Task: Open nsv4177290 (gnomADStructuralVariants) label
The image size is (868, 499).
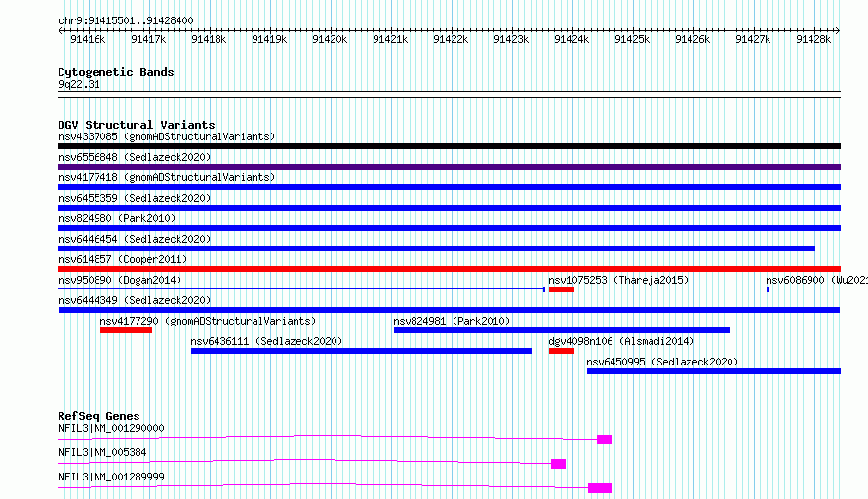Action: click(x=208, y=321)
